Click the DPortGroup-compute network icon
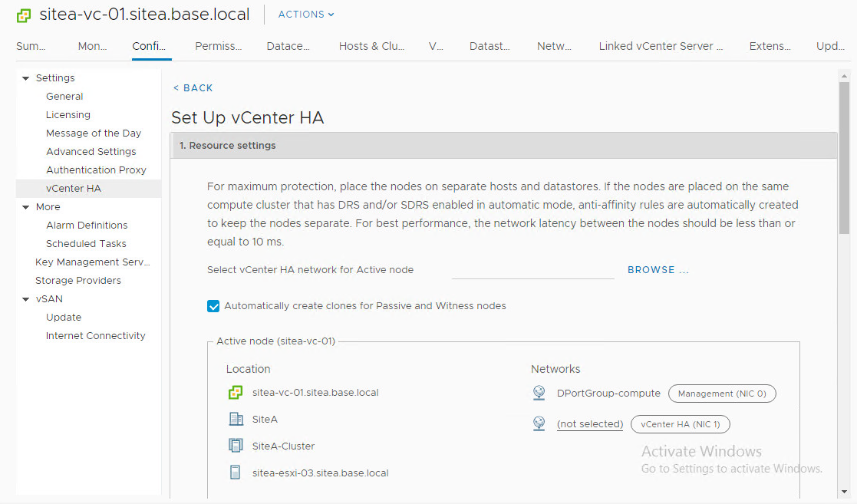 (539, 394)
